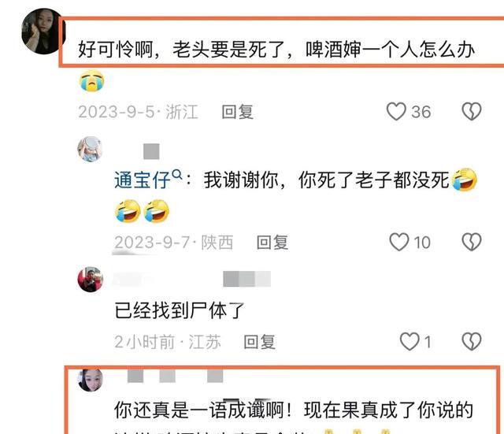Like the 已经找到尸体了 reply

click(409, 341)
